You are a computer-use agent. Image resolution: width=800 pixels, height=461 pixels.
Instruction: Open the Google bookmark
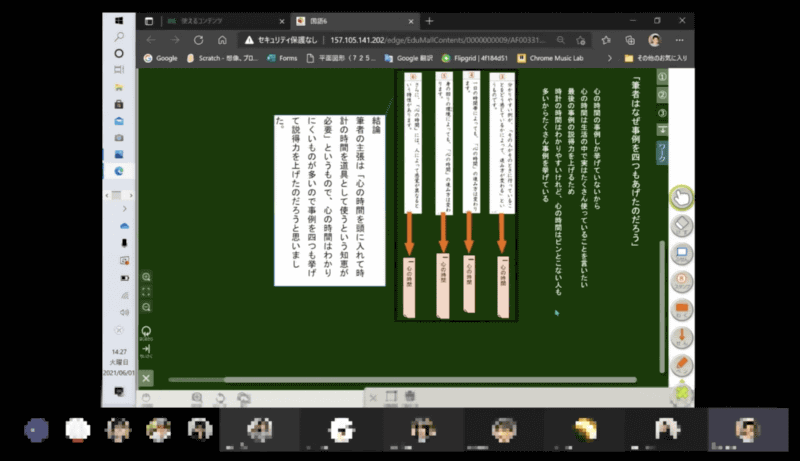click(161, 58)
